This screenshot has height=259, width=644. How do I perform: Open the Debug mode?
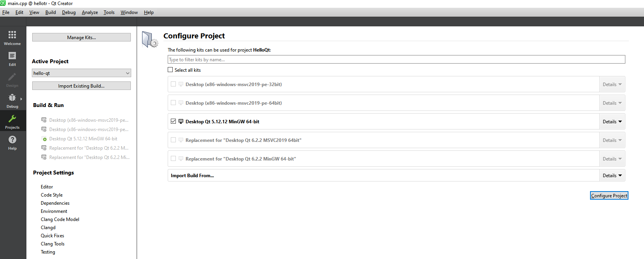[12, 100]
